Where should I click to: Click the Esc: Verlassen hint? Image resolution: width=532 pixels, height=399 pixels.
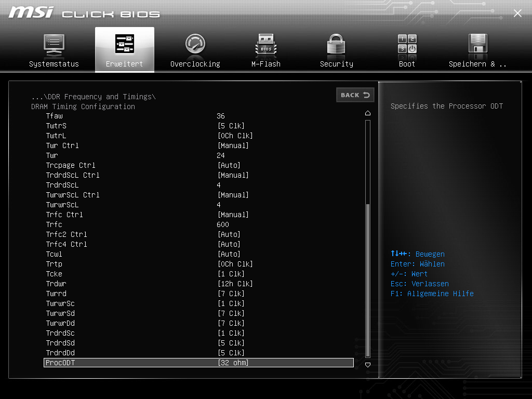click(419, 284)
